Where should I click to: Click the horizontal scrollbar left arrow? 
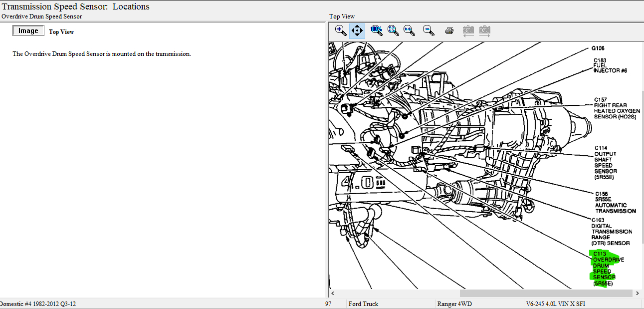[333, 294]
